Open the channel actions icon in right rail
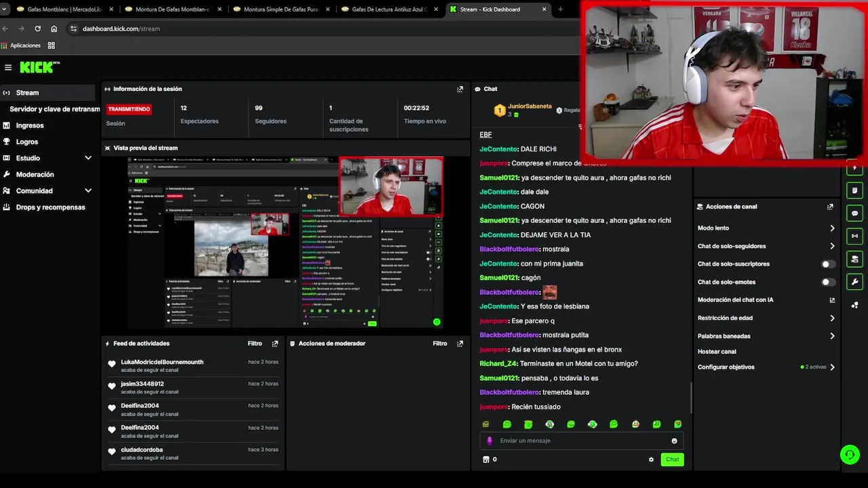This screenshot has width=868, height=488. (x=854, y=259)
